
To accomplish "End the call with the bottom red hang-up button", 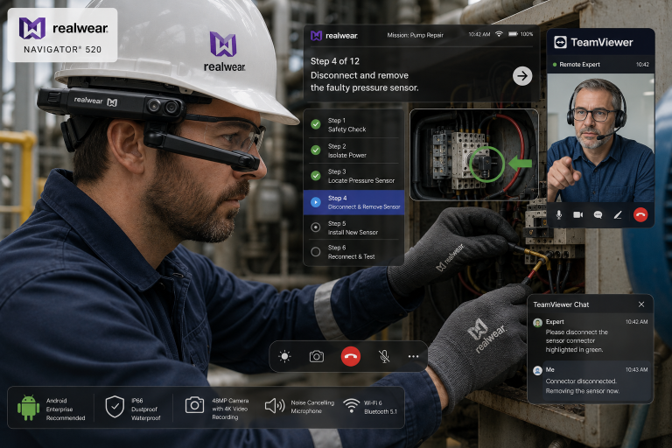I will click(x=351, y=356).
